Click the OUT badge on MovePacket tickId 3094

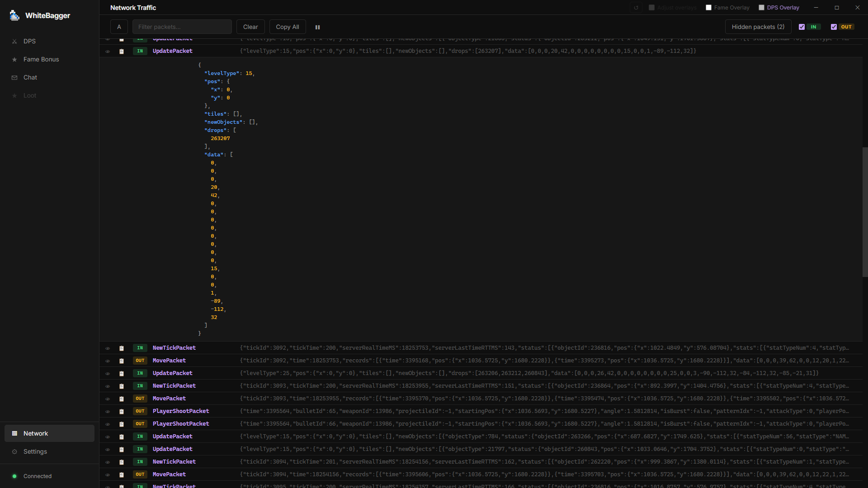click(x=140, y=474)
